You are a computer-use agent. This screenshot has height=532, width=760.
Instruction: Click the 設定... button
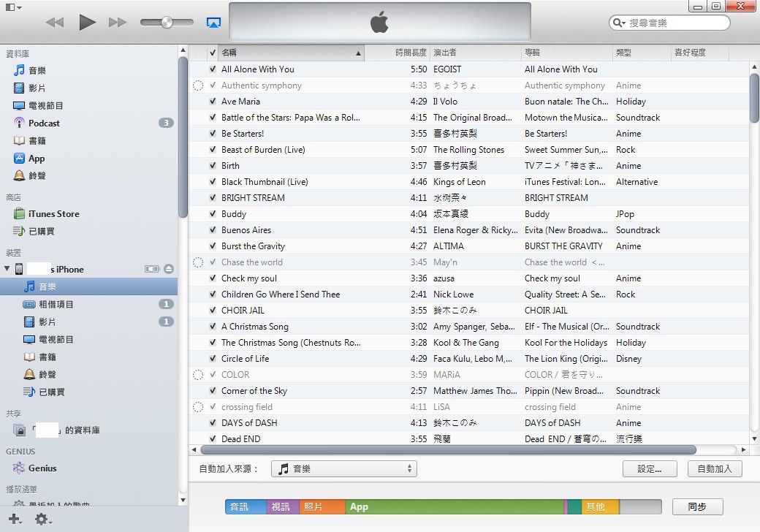(x=650, y=469)
